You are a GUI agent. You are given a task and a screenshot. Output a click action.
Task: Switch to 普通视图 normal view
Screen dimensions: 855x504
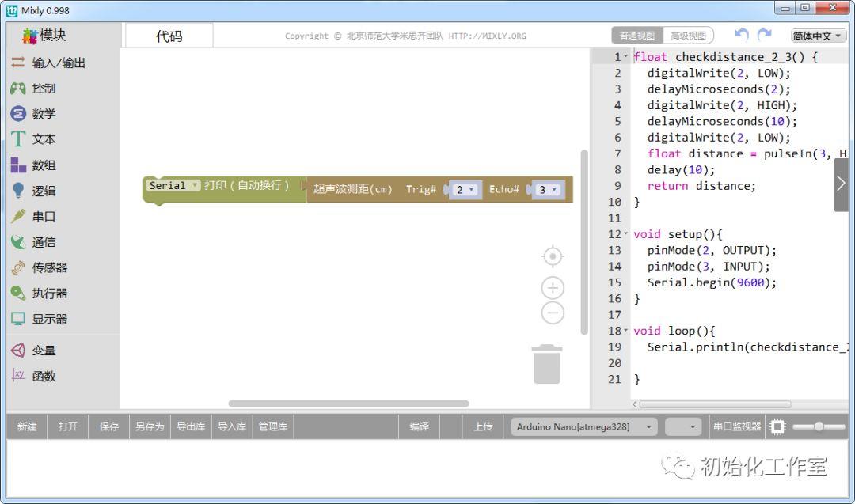coord(637,36)
